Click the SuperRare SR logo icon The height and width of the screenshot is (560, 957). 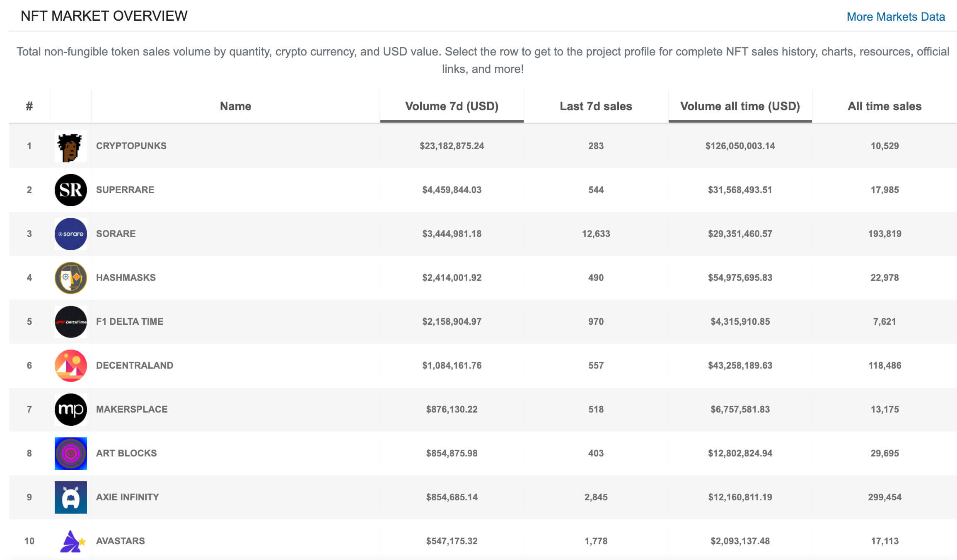tap(70, 190)
